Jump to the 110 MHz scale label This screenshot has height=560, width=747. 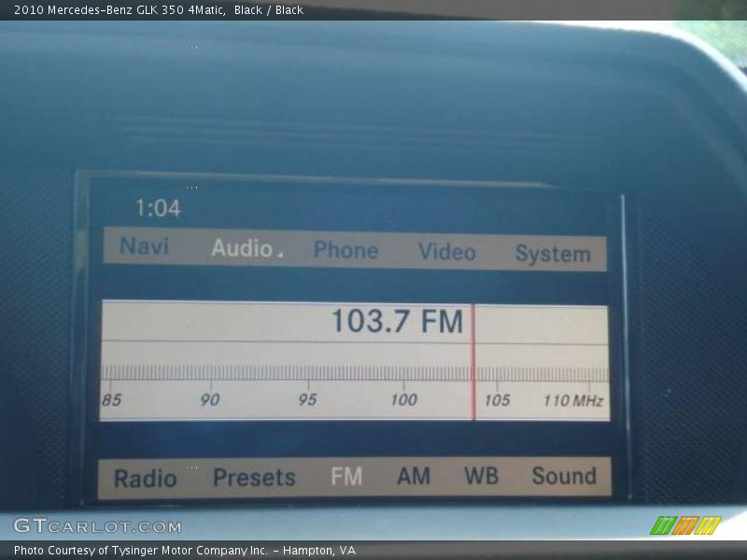coord(572,400)
